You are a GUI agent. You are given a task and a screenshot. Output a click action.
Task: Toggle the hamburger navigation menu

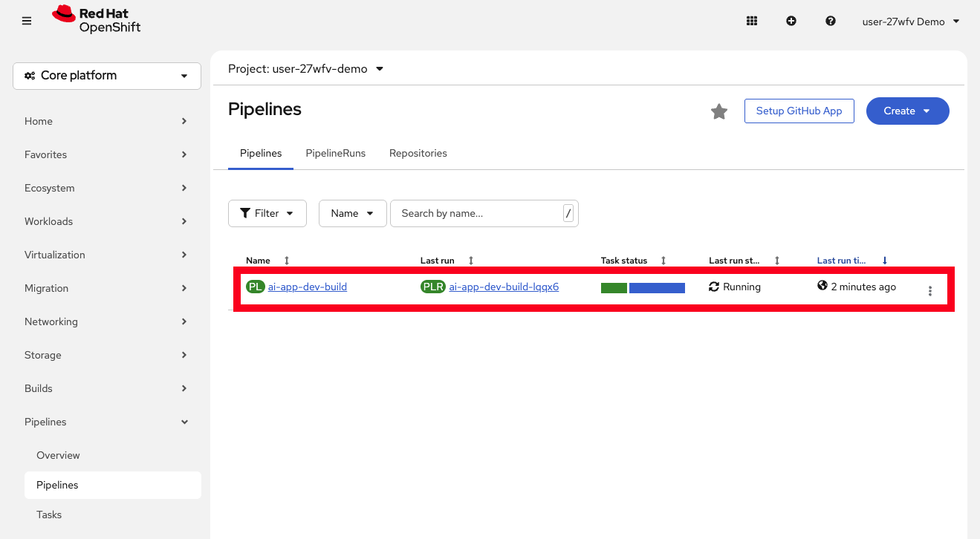[x=27, y=22]
